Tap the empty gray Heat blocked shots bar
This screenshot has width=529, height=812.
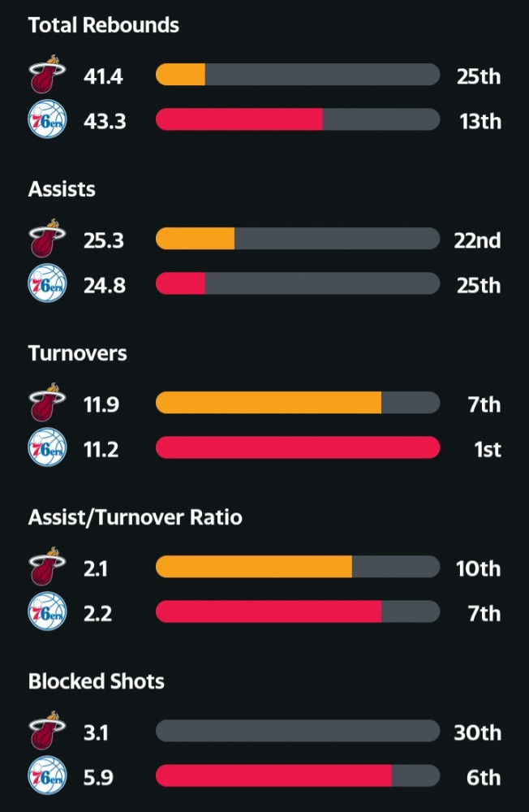[298, 731]
